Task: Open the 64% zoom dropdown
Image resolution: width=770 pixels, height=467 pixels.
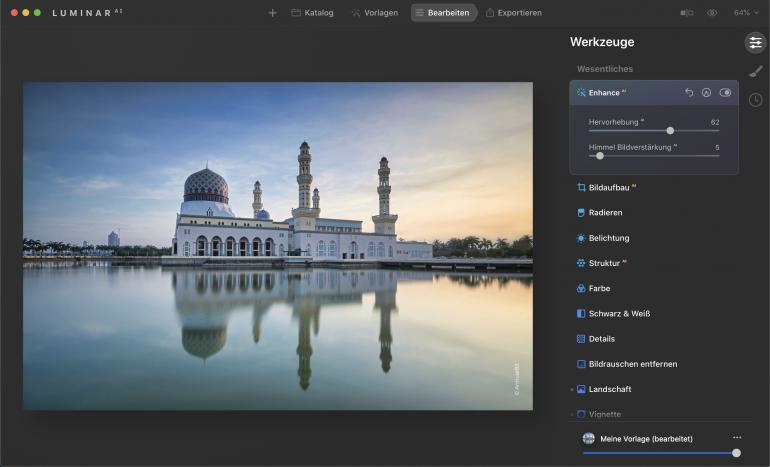Action: pyautogui.click(x=745, y=13)
